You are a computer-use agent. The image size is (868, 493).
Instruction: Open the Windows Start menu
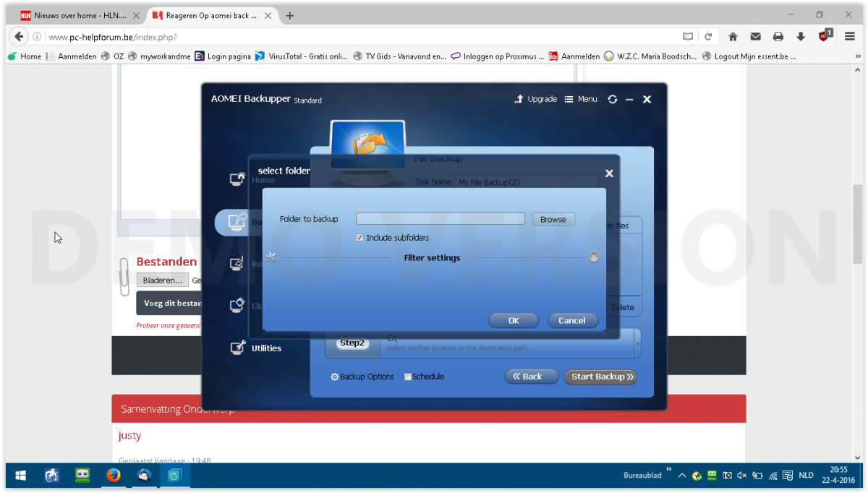pyautogui.click(x=20, y=476)
